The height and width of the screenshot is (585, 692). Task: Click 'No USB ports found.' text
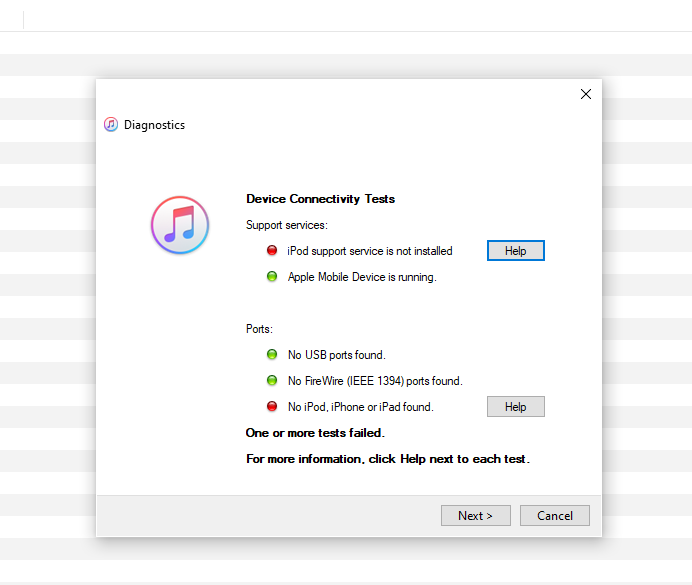(x=337, y=355)
